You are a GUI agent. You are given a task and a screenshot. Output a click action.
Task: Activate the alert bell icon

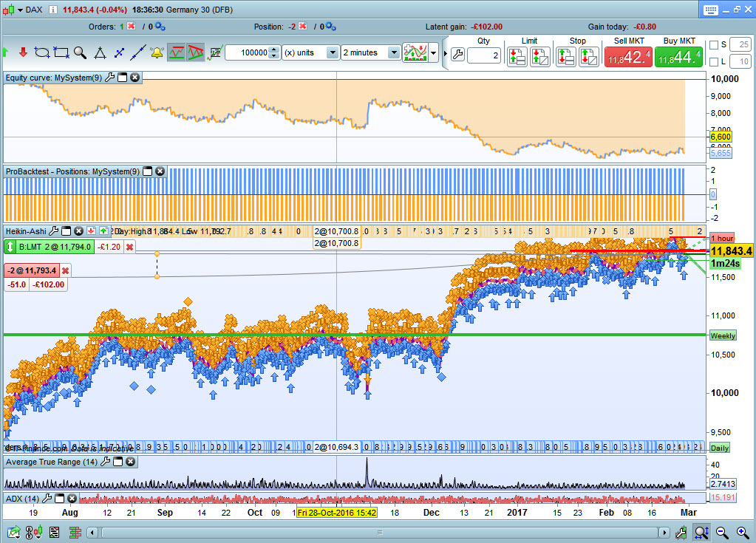pos(157,53)
